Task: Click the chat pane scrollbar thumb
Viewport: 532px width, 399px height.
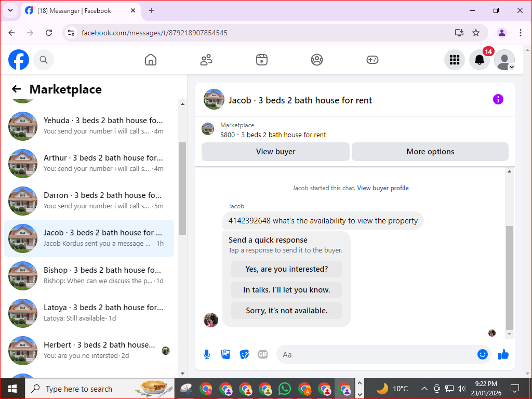Action: (509, 277)
